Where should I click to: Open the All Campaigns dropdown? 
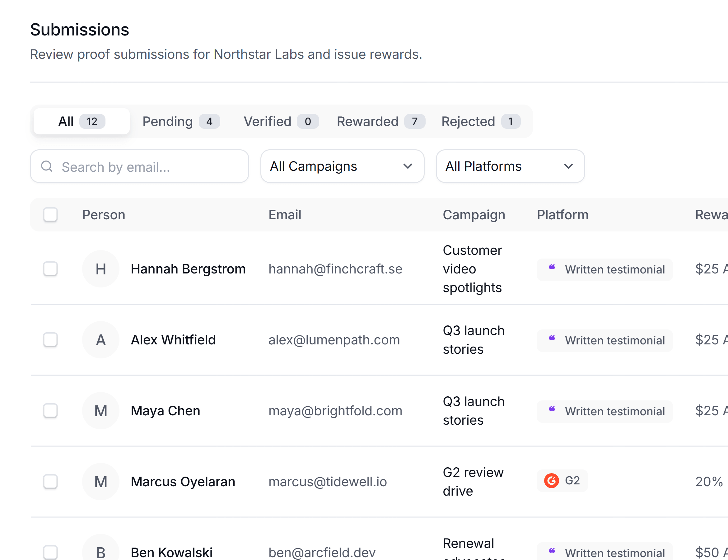342,166
